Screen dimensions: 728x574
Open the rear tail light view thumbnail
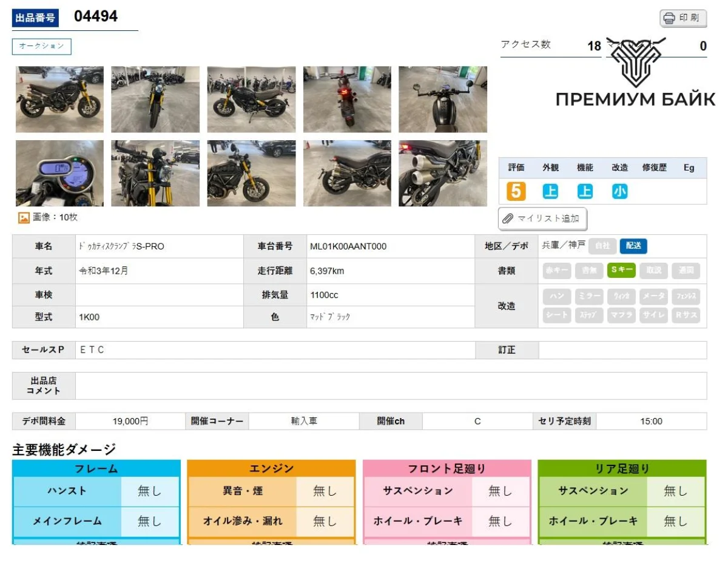(x=347, y=100)
